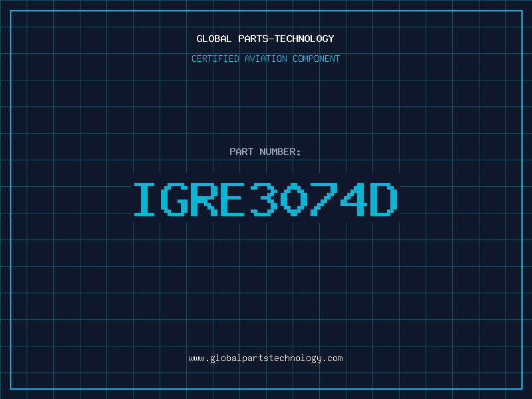532x399 pixels.
Task: Select the CERTIFIED AVIATION COMPONENT subtitle
Action: point(265,59)
